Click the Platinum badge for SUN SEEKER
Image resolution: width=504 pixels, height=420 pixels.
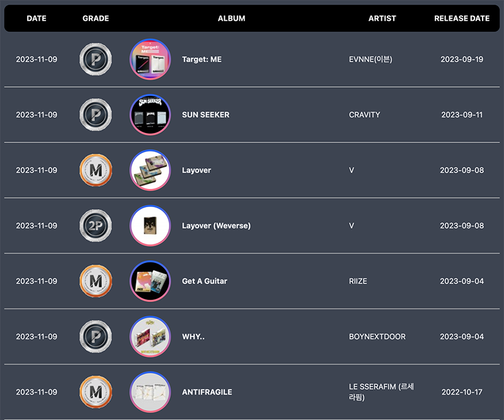point(96,115)
